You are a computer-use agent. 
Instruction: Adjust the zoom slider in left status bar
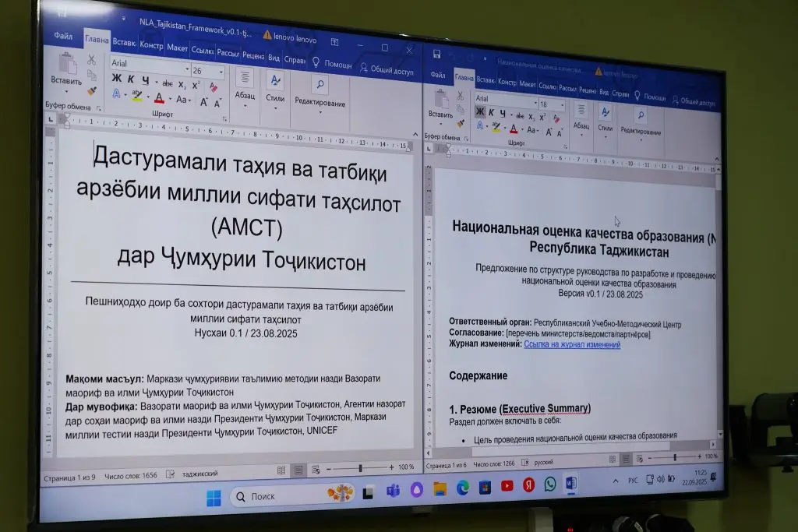pos(360,468)
